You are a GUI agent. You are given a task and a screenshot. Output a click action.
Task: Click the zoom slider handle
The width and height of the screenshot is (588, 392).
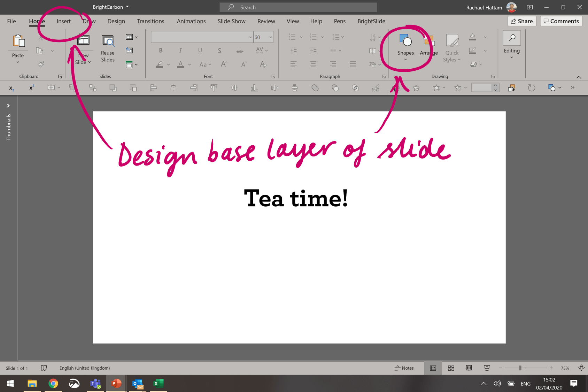(520, 368)
